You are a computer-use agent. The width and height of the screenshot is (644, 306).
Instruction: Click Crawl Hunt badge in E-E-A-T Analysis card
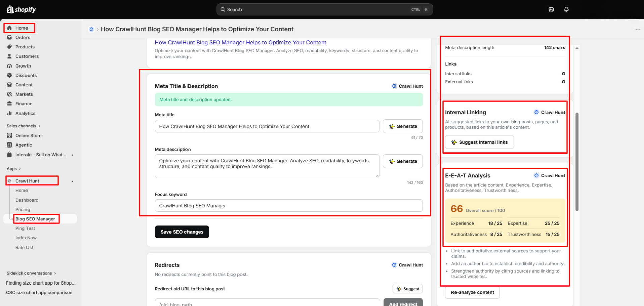click(x=549, y=175)
